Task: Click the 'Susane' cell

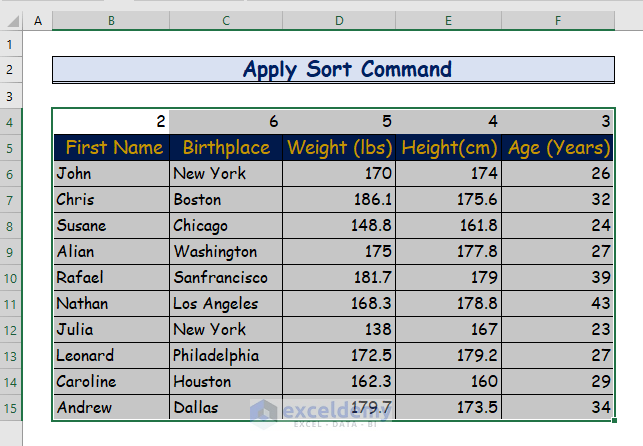Action: pos(111,226)
